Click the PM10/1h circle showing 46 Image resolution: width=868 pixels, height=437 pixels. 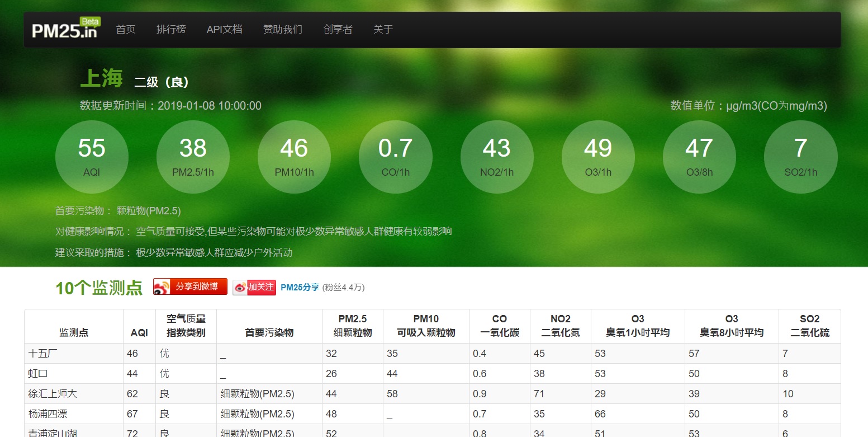tap(294, 157)
